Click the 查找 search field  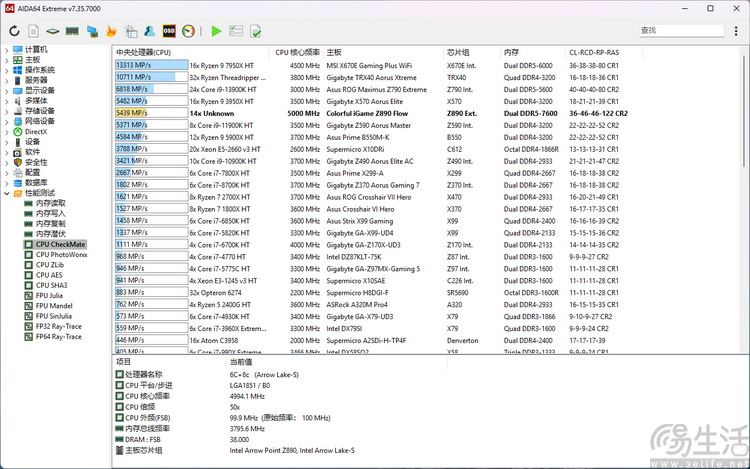click(x=682, y=31)
